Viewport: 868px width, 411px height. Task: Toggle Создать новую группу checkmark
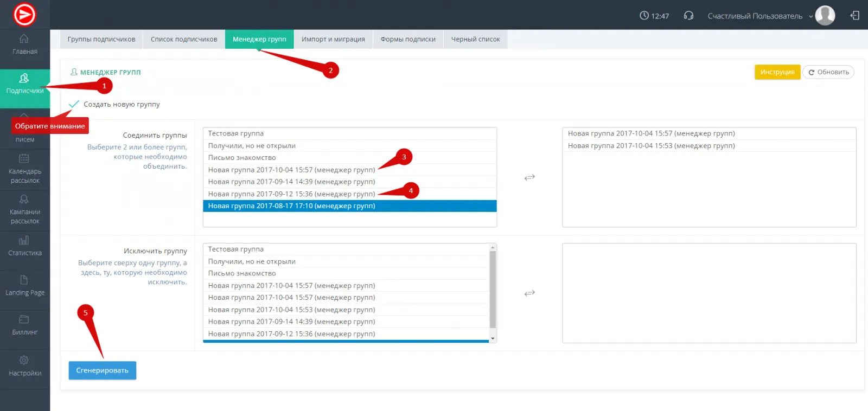tap(74, 104)
